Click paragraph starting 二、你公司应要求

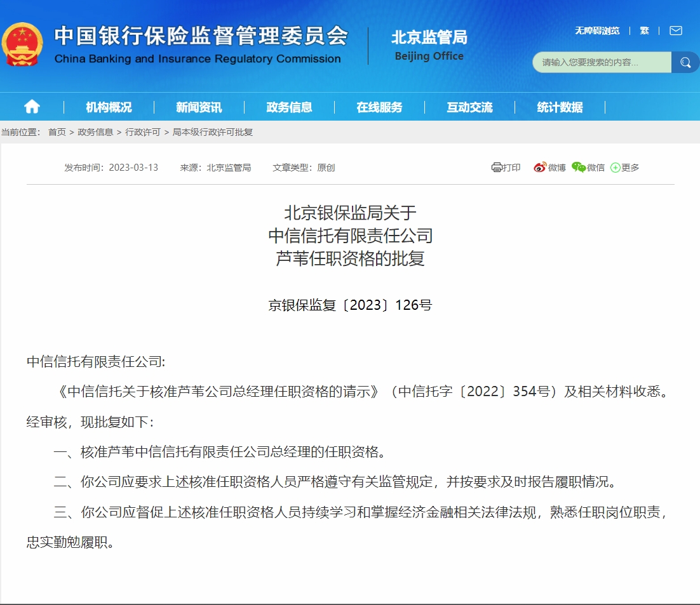[336, 482]
